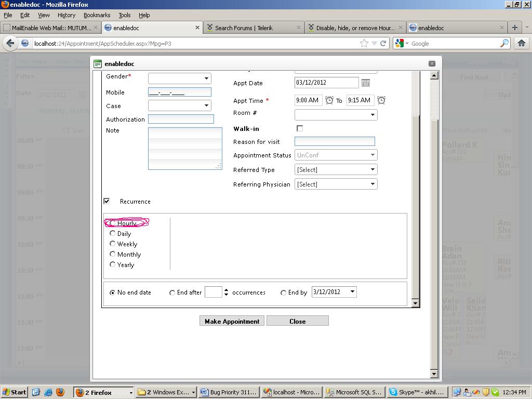Launch Firefox from quick launch icon
The width and height of the screenshot is (532, 399).
point(60,392)
